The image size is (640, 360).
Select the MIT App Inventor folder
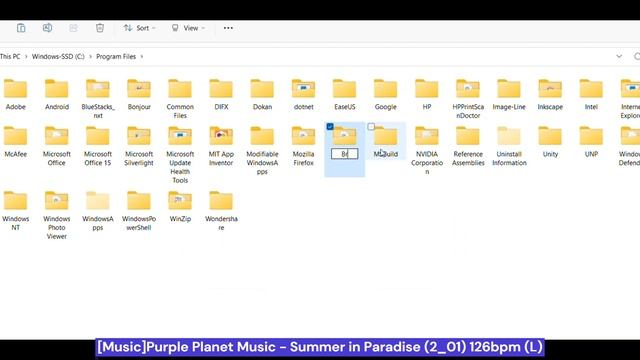(x=221, y=146)
